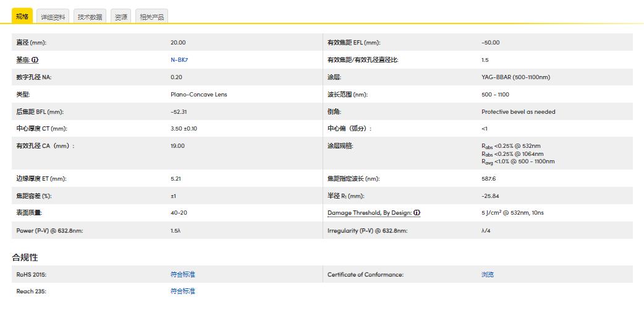Click the 5 J/cm² @ 532nm, 10ns value
644x318 pixels.
tap(512, 213)
